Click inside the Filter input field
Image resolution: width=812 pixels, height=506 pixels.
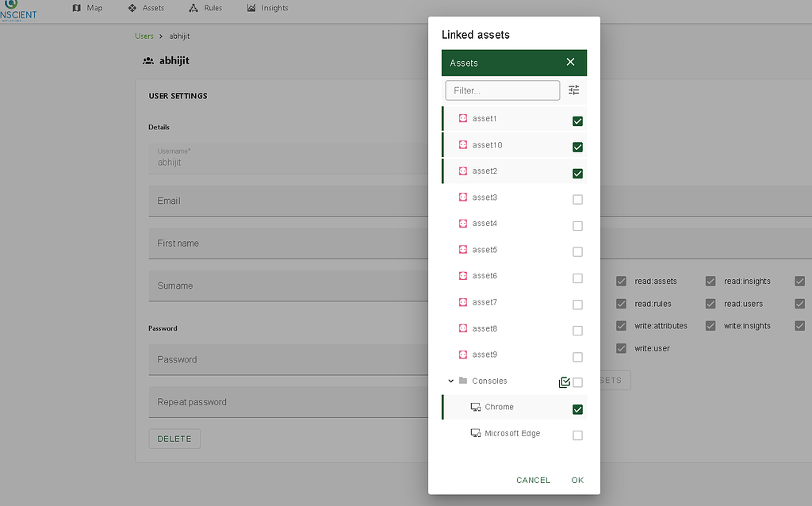click(502, 90)
